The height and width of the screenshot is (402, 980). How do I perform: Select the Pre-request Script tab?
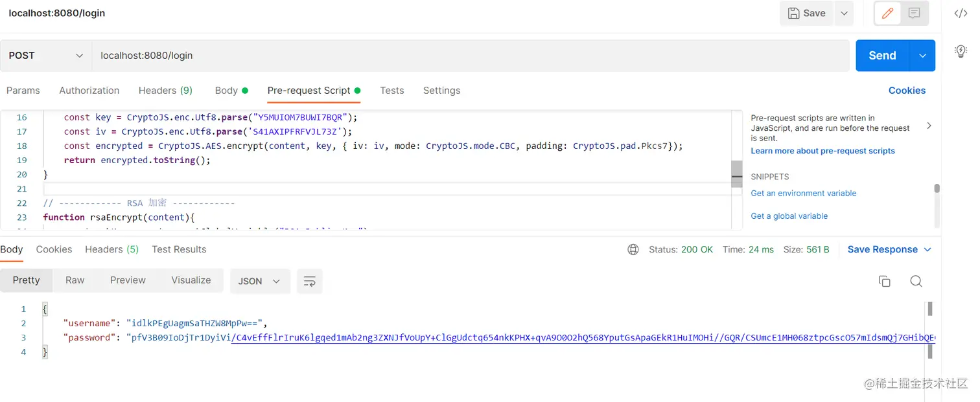tap(314, 91)
